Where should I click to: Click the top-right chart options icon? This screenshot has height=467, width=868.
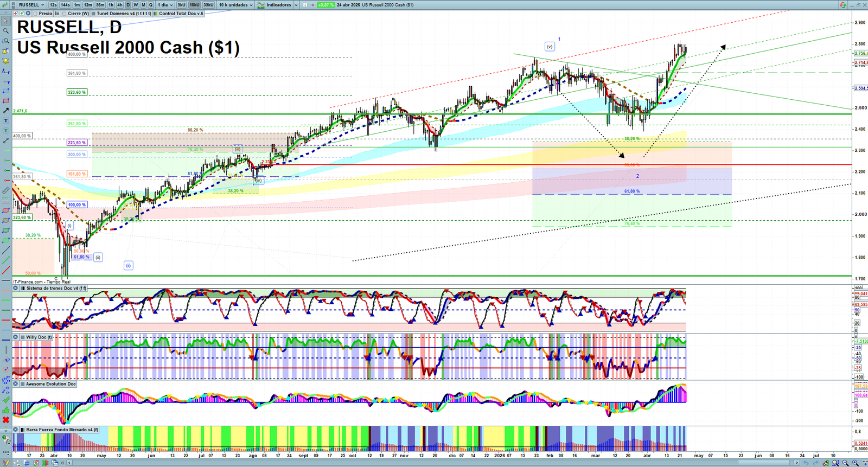click(x=843, y=5)
